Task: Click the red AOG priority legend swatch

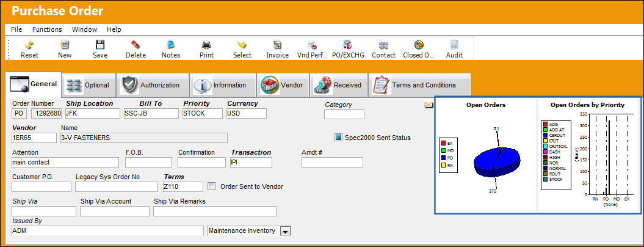Action: (x=546, y=124)
